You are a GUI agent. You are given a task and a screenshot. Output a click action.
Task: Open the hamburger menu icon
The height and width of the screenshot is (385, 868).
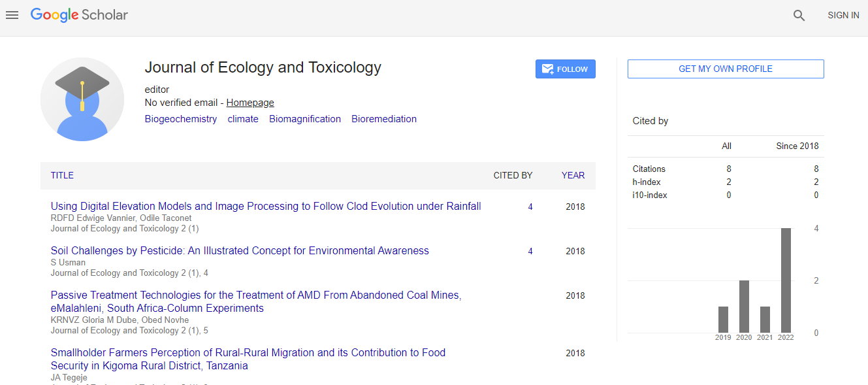(x=12, y=15)
